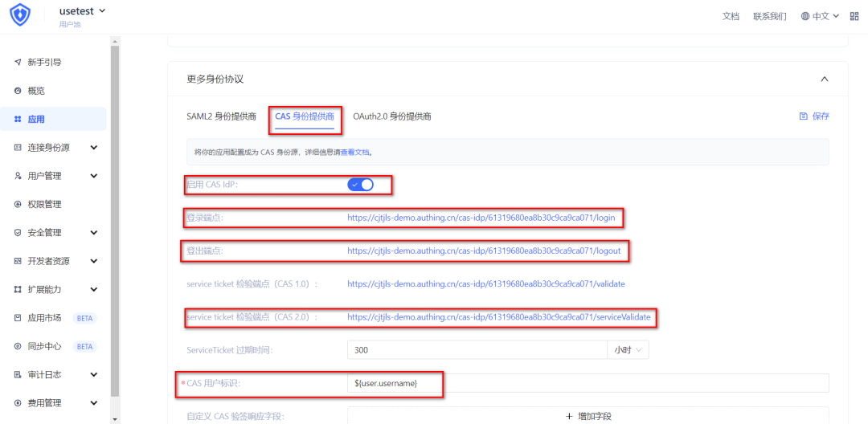Screen dimensions: 868x424
Task: Click the globe language icon
Action: pos(805,16)
